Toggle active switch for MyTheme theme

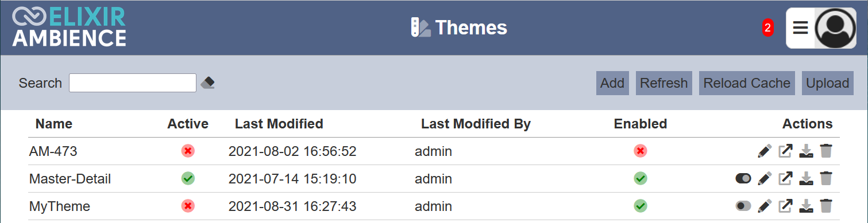pos(743,206)
